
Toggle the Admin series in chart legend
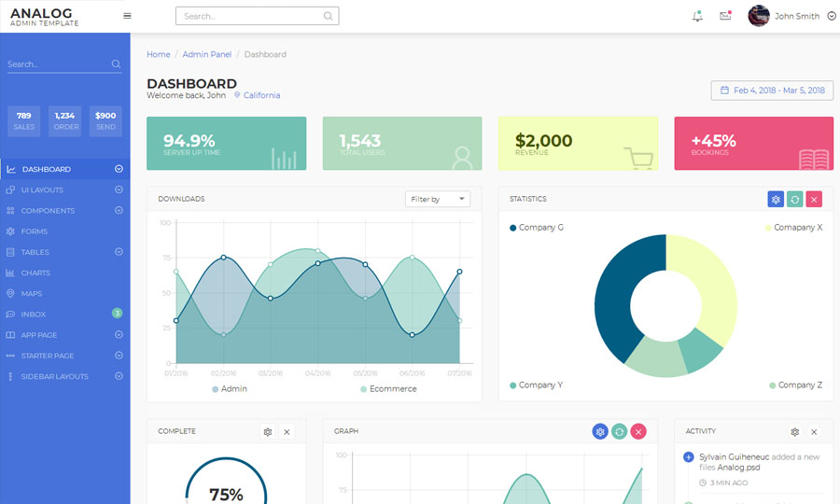(230, 389)
